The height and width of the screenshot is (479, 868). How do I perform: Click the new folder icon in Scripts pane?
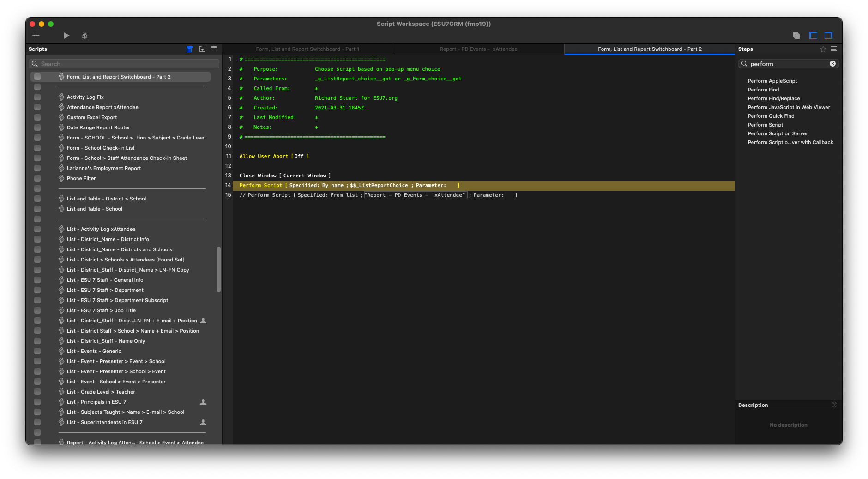202,49
